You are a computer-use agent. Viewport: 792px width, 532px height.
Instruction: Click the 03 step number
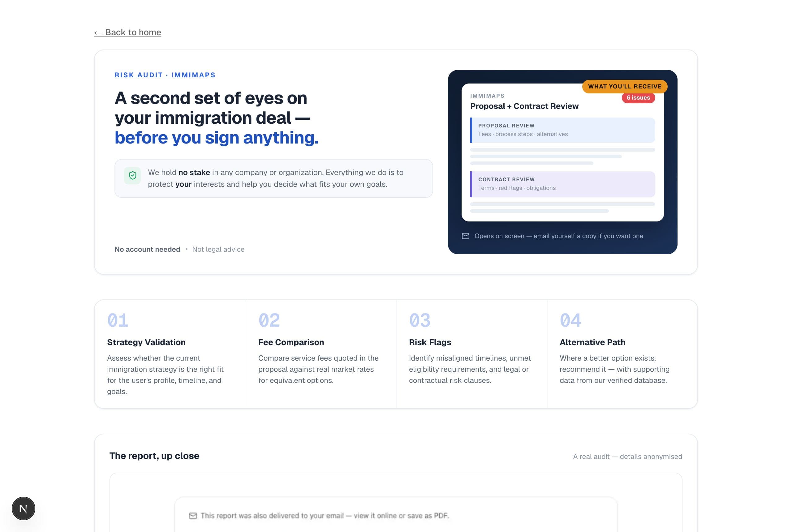(420, 320)
